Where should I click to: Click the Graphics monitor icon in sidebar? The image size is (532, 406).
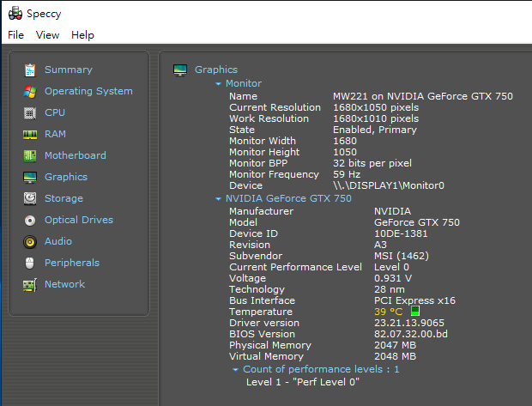30,177
